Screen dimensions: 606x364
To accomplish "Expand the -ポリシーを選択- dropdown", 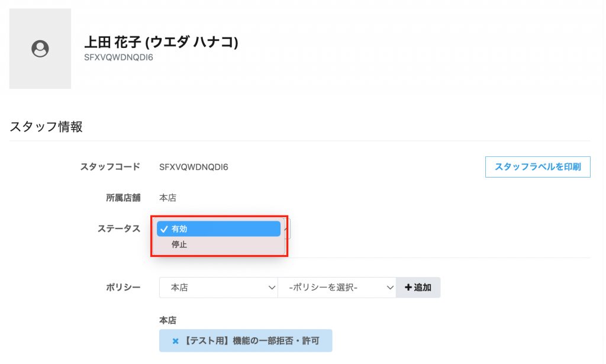I will click(x=337, y=288).
